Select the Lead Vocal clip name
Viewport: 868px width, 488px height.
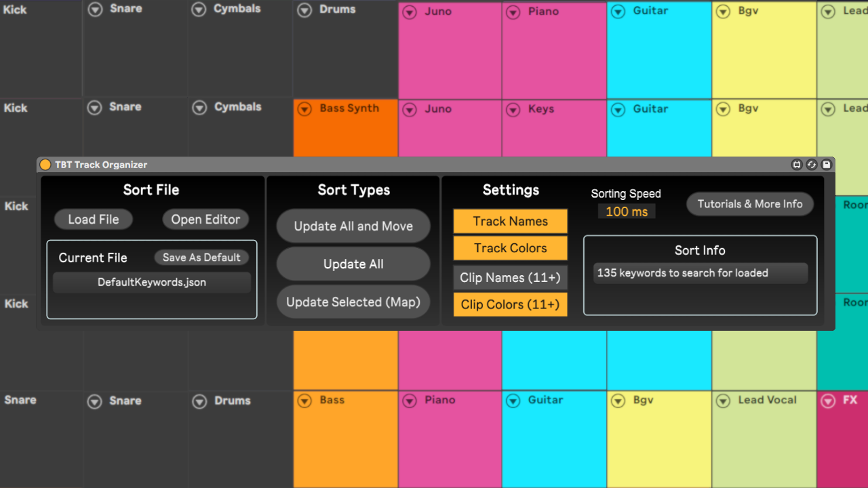click(x=767, y=401)
